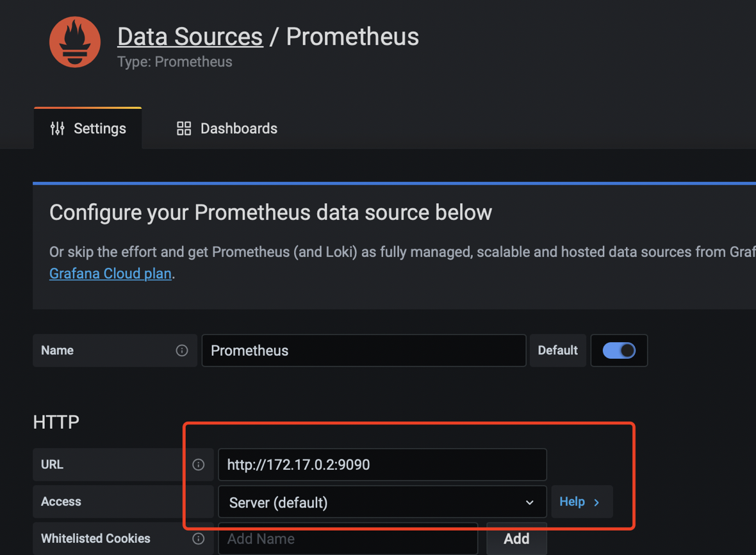Show the URL field info tooltip icon
The height and width of the screenshot is (555, 756).
[x=199, y=465]
